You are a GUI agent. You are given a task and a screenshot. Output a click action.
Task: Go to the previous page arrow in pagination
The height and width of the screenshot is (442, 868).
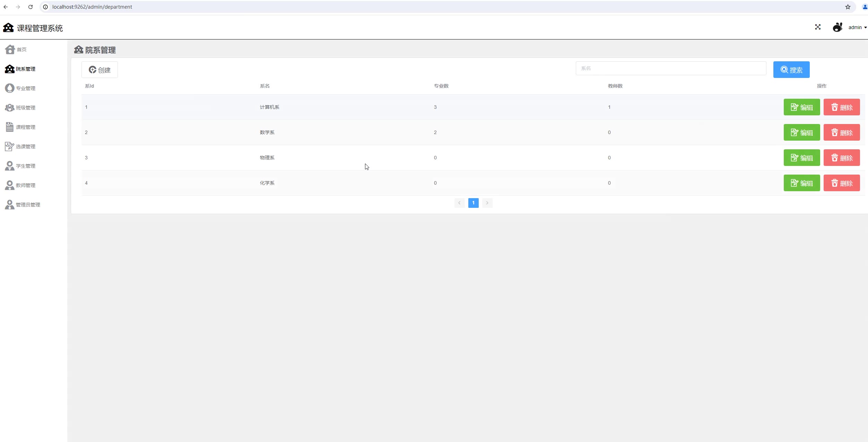coord(459,203)
